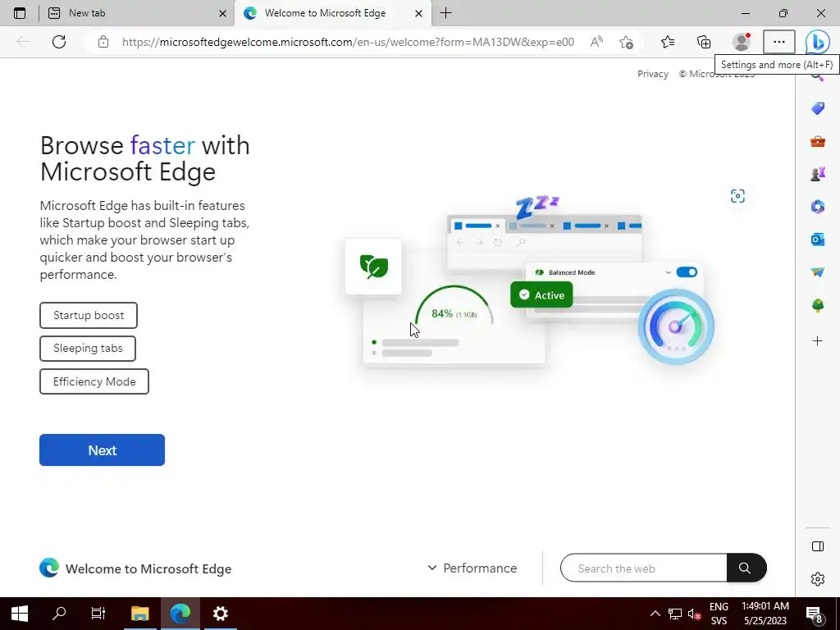Close the New tab tab
This screenshot has height=630, width=840.
tap(222, 13)
